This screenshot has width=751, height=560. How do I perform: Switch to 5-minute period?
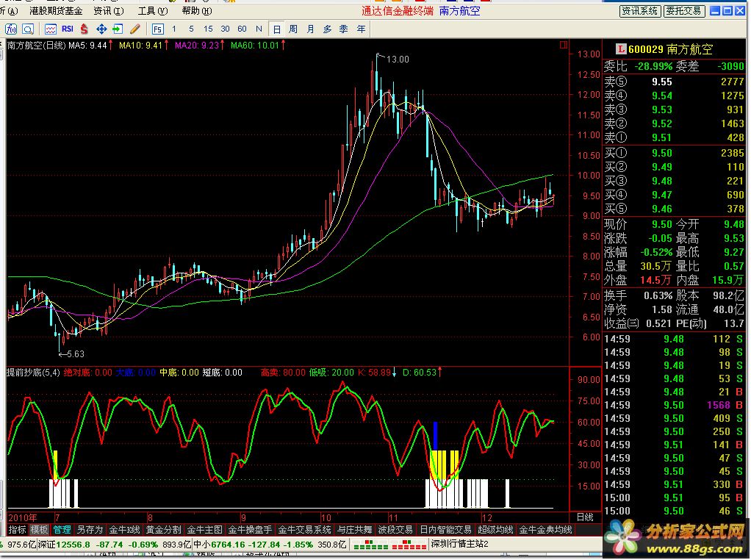coord(191,29)
